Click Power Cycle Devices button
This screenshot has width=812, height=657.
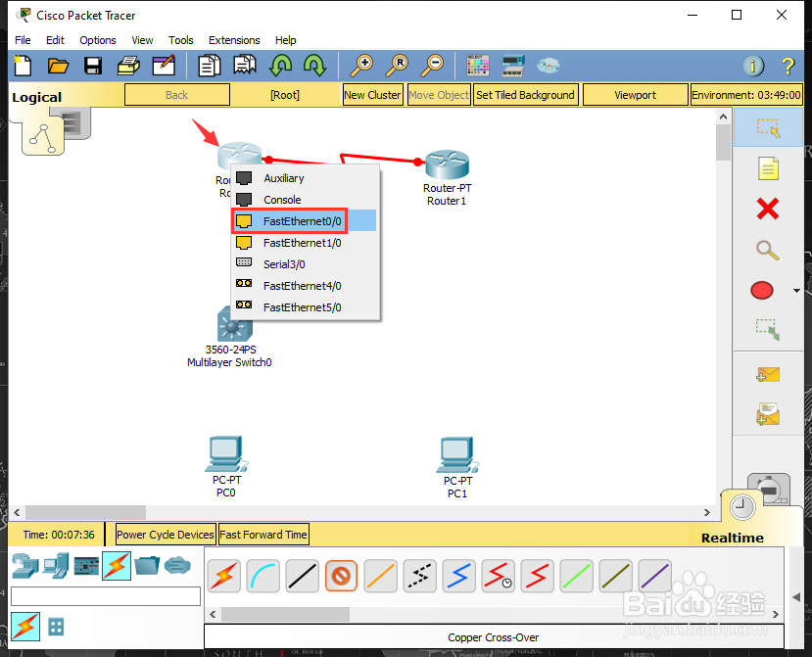pos(166,535)
